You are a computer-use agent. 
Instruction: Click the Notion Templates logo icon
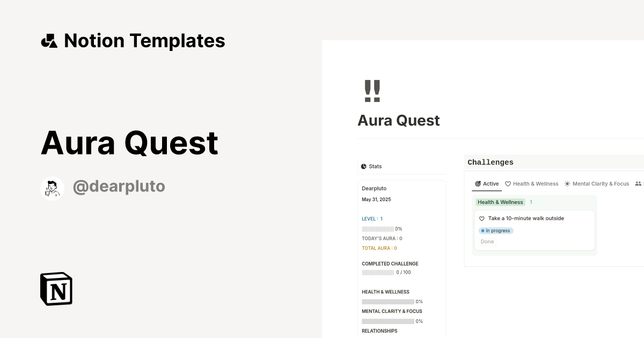click(49, 40)
